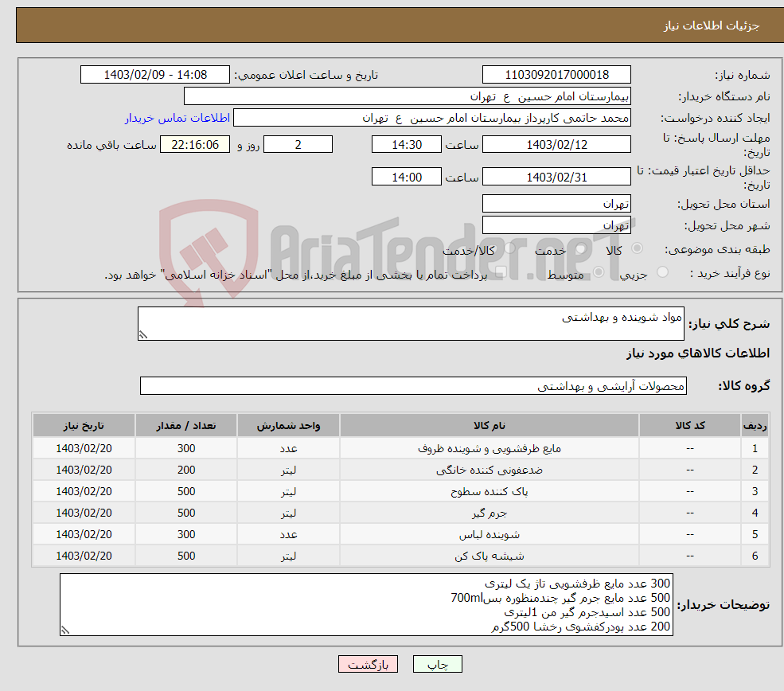Click the price validity time 14:00

coord(407,177)
